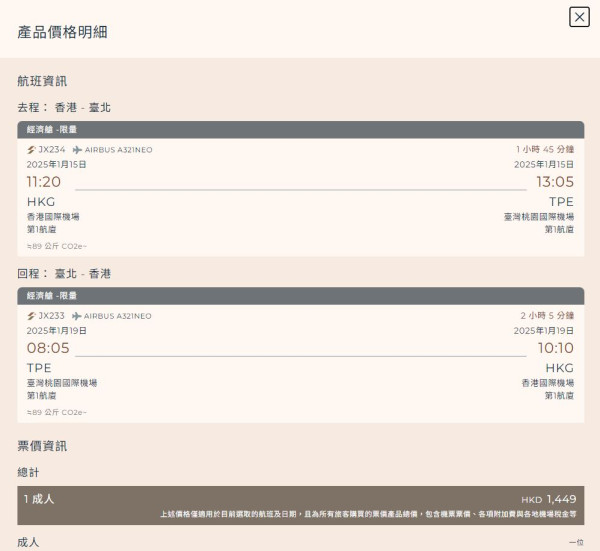Viewport: 600px width, 551px height.
Task: Click outbound AIRBUS A321NEO aircraft label
Action: 119,150
